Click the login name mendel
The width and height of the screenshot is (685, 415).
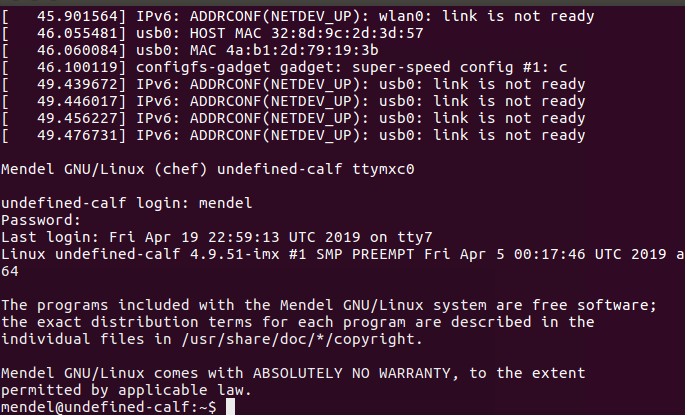225,203
